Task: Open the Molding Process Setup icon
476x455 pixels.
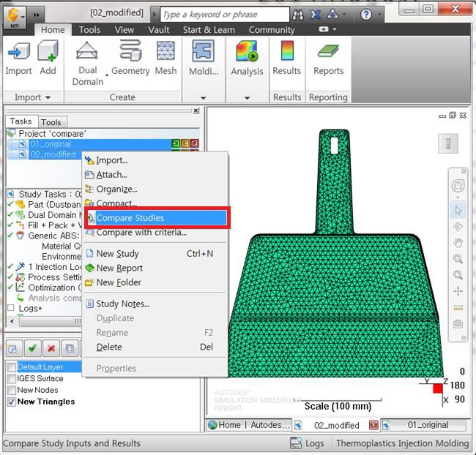Action: point(203,51)
